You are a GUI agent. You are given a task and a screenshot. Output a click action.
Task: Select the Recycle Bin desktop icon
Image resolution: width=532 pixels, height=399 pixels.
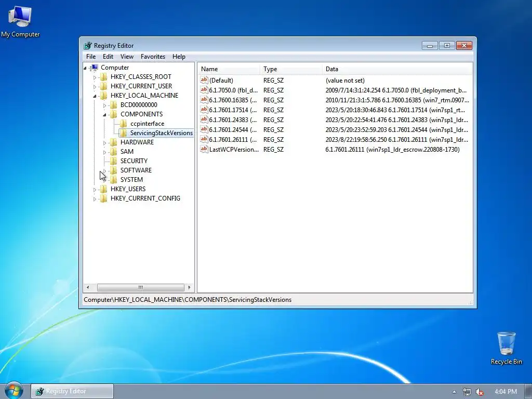(x=506, y=348)
